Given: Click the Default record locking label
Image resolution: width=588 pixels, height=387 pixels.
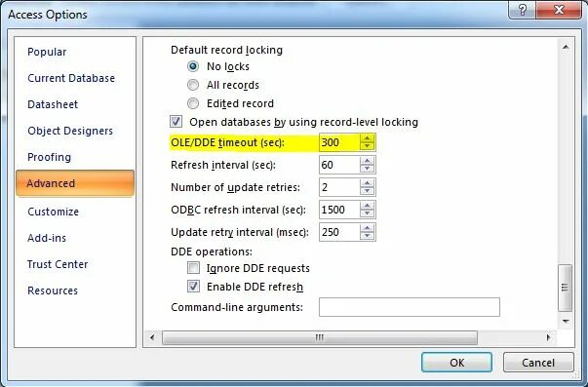Looking at the screenshot, I should pos(226,50).
